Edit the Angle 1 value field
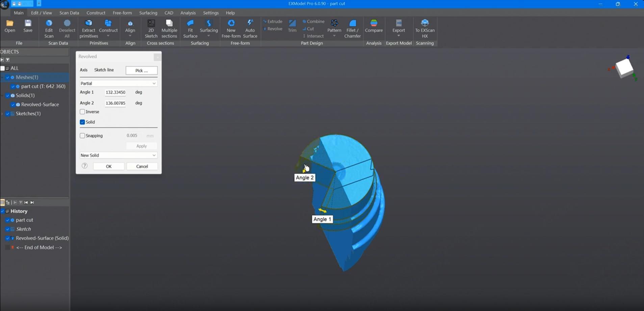The width and height of the screenshot is (644, 311). (x=115, y=92)
